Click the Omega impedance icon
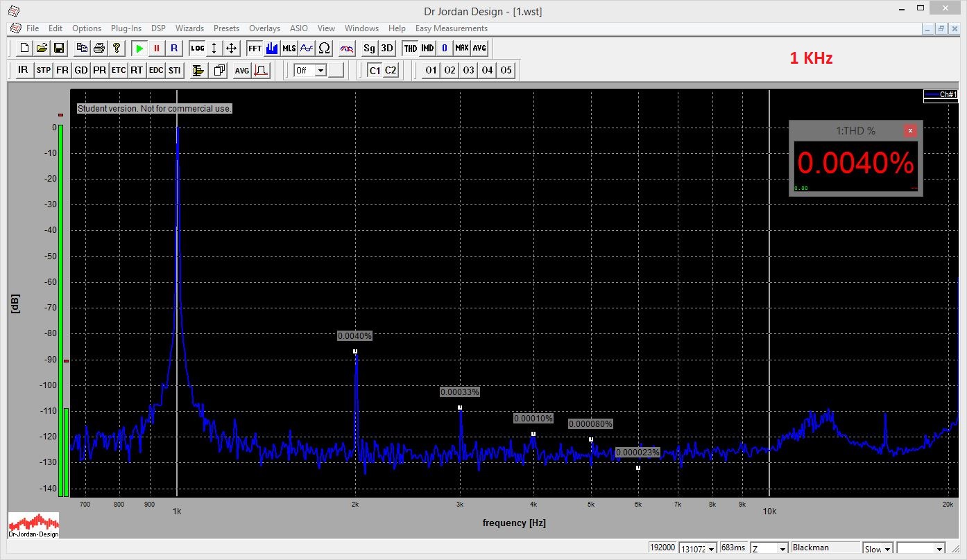 [x=324, y=49]
